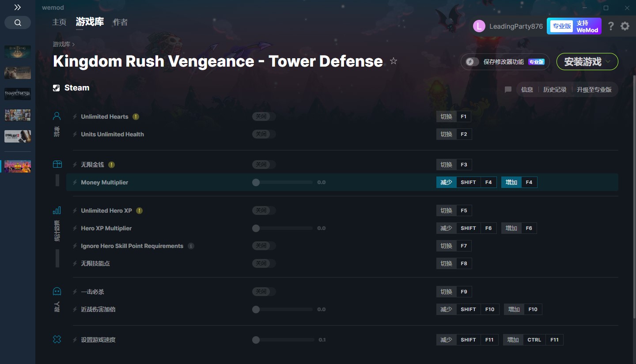Toggle the Unlimited Hearts switch
This screenshot has height=364, width=636.
click(264, 116)
